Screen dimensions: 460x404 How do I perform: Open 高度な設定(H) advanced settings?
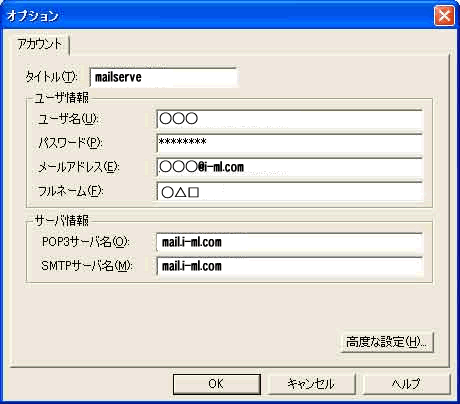(x=387, y=342)
